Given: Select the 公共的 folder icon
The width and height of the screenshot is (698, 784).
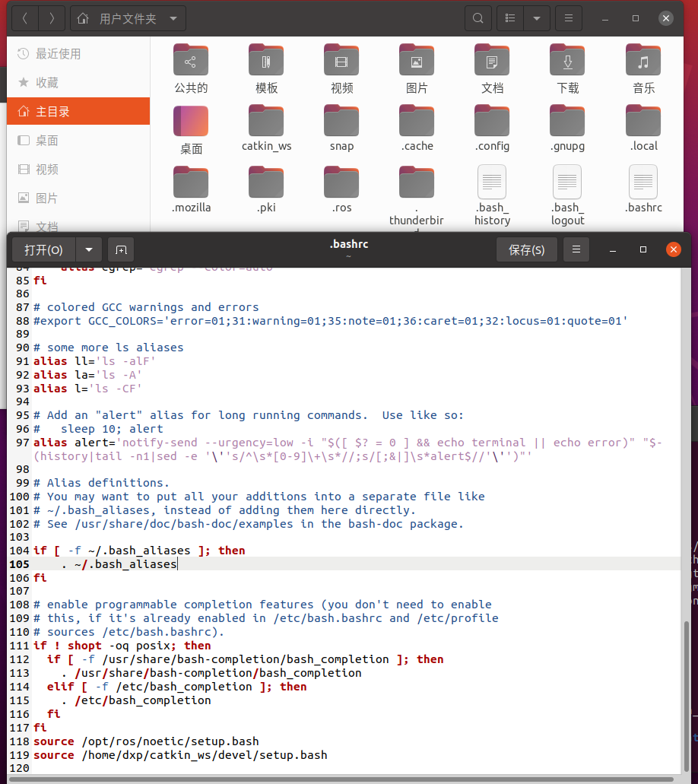Looking at the screenshot, I should tap(191, 60).
